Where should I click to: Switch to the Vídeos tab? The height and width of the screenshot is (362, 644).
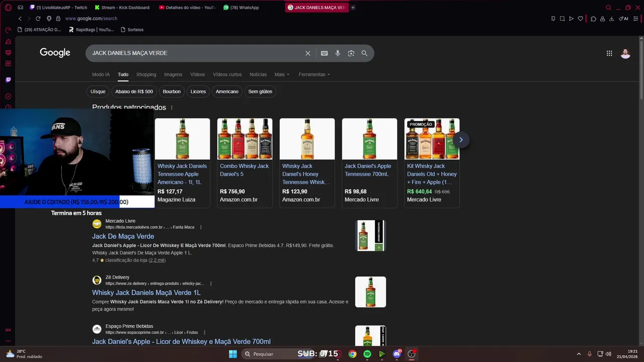tap(197, 74)
